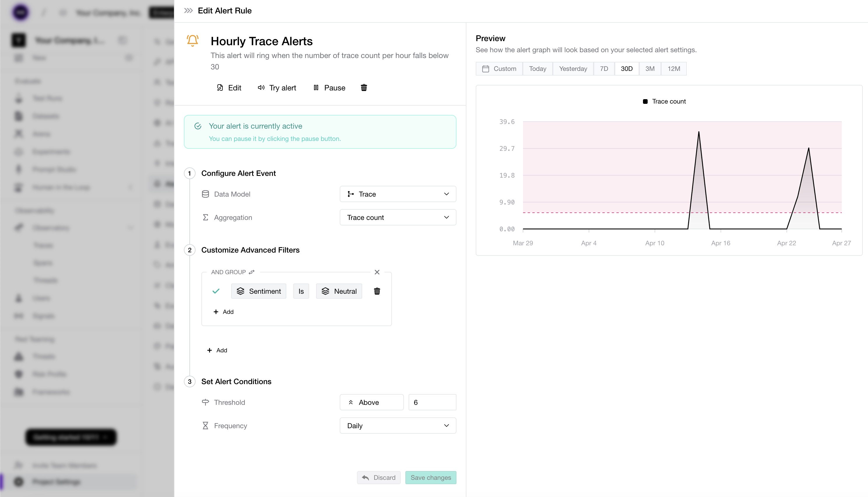Image resolution: width=868 pixels, height=497 pixels.
Task: Click Save changes button
Action: point(430,477)
